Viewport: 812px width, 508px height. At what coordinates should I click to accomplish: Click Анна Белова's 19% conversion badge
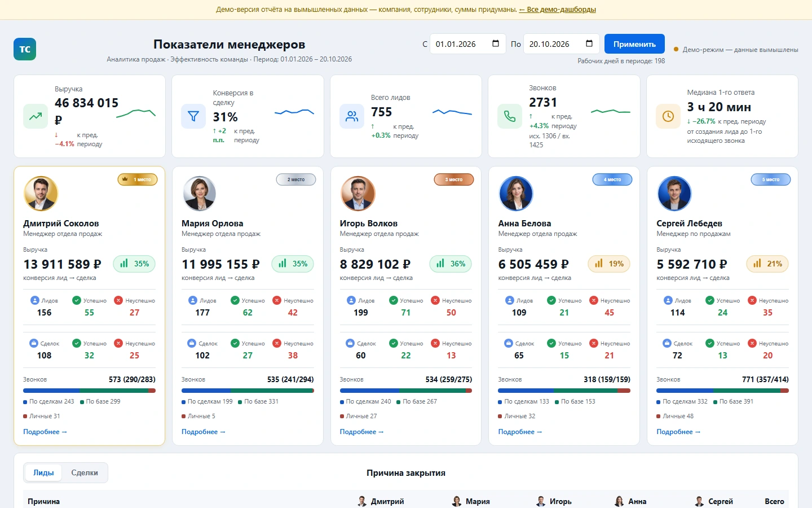609,264
